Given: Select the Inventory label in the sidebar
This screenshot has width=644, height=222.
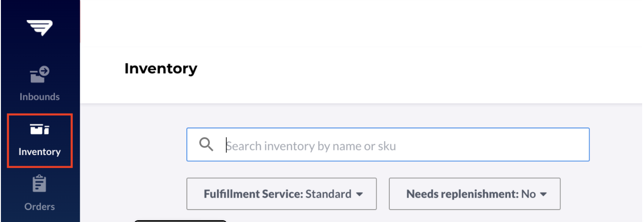Looking at the screenshot, I should coord(40,152).
